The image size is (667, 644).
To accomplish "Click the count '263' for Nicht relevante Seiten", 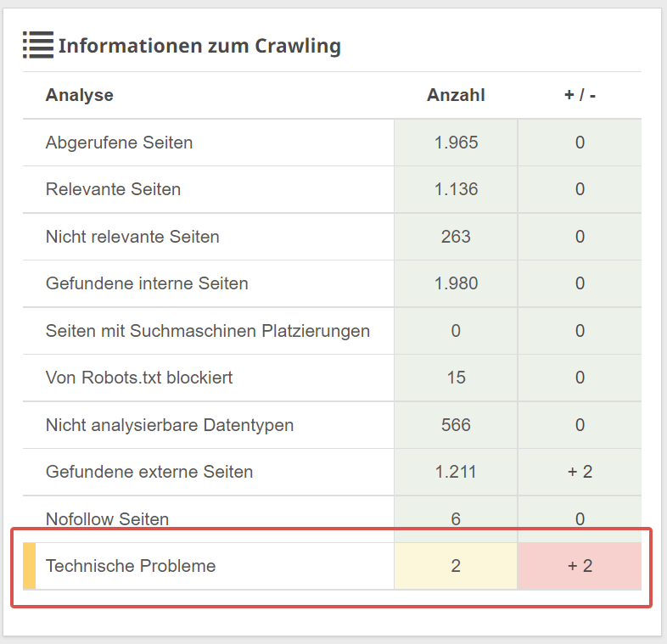I will [456, 237].
